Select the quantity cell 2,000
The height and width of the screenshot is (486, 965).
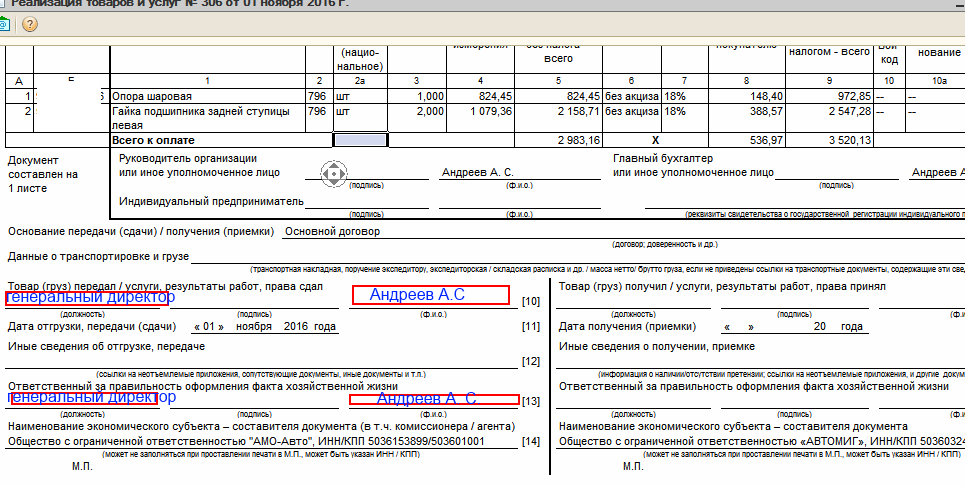tap(418, 112)
